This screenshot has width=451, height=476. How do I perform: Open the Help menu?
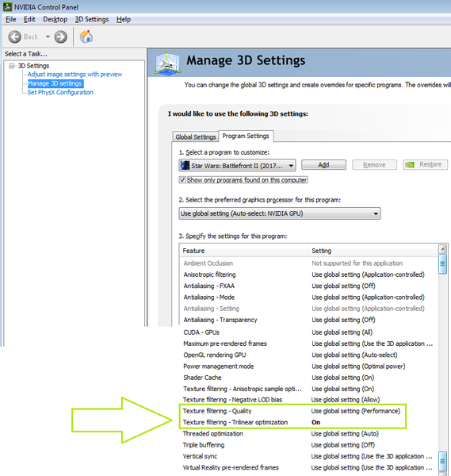click(x=124, y=19)
